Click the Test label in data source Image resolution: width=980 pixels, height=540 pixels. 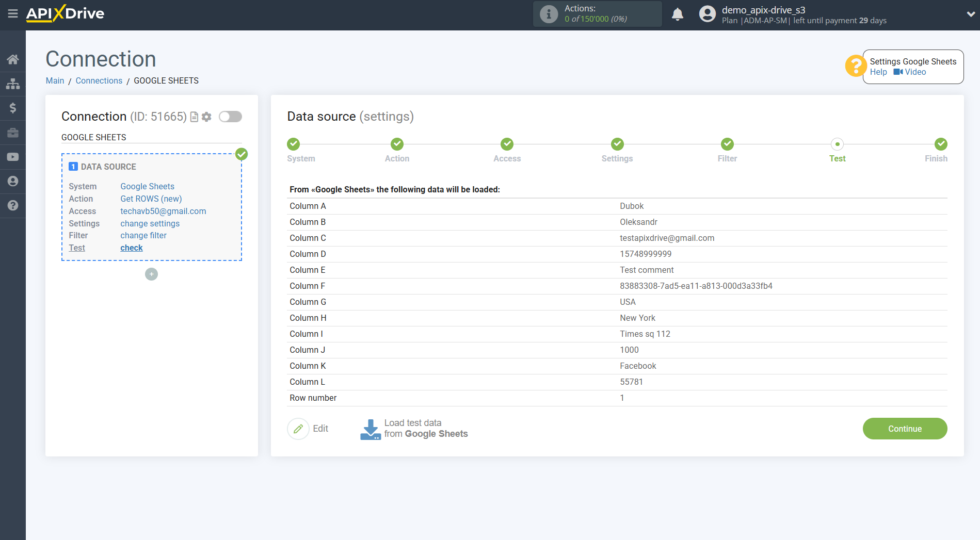[x=77, y=248]
